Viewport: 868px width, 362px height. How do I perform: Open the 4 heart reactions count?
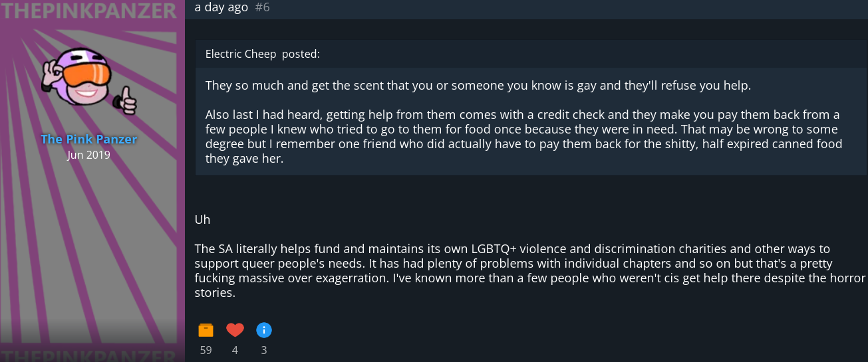click(235, 350)
